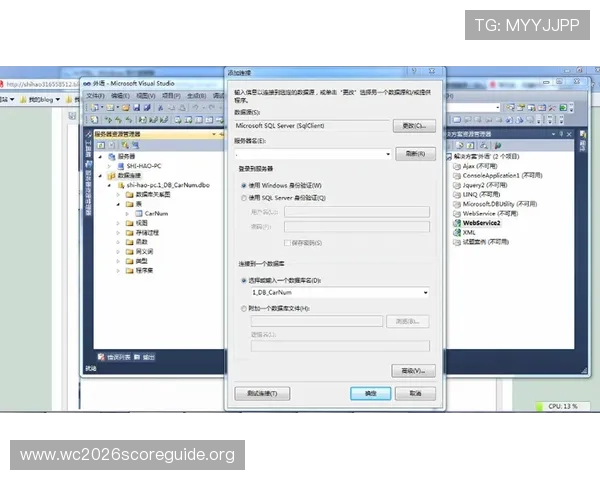This screenshot has height=480, width=600.
Task: Click the help question mark on 添加连接 dialog
Action: coord(414,71)
